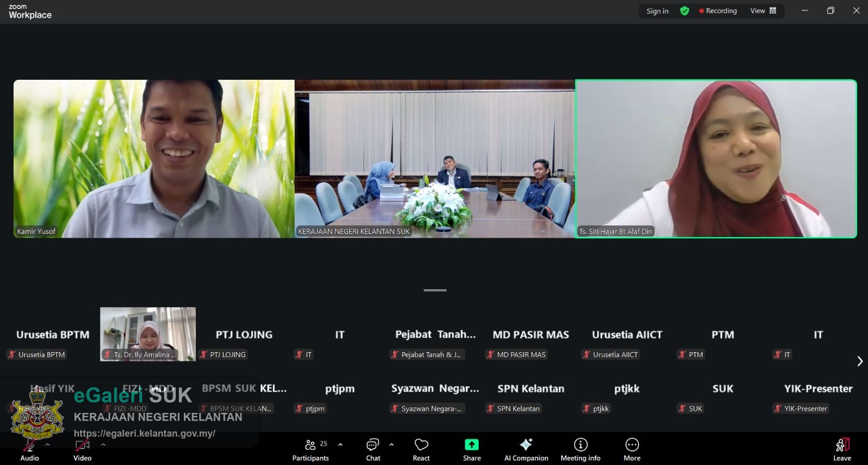The width and height of the screenshot is (868, 465).
Task: Click muted mic icon beside Urusetia BPTM
Action: [x=12, y=354]
